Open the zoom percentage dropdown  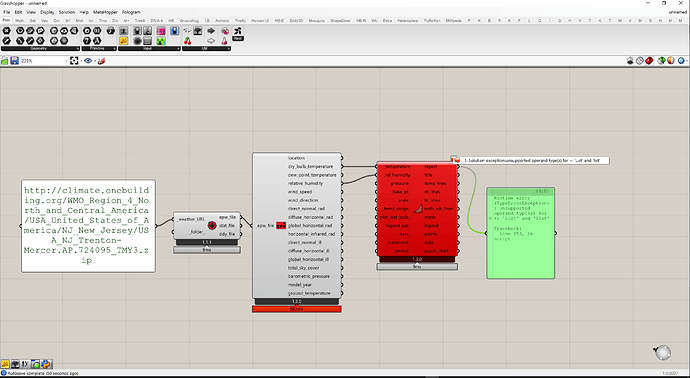pyautogui.click(x=66, y=61)
